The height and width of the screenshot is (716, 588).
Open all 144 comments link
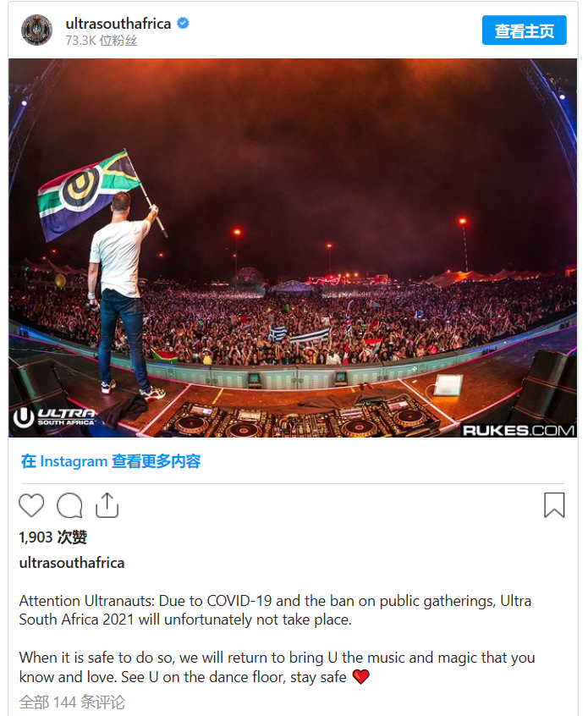tap(72, 702)
